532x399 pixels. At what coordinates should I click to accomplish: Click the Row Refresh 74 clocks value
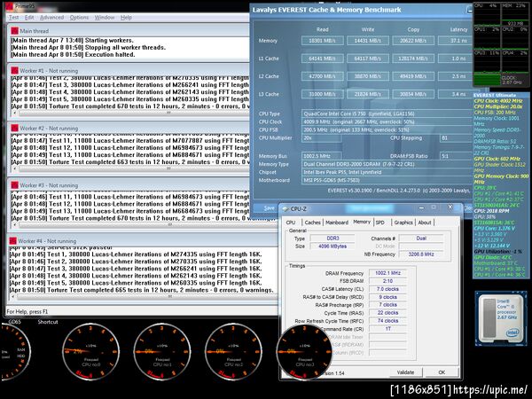(387, 321)
